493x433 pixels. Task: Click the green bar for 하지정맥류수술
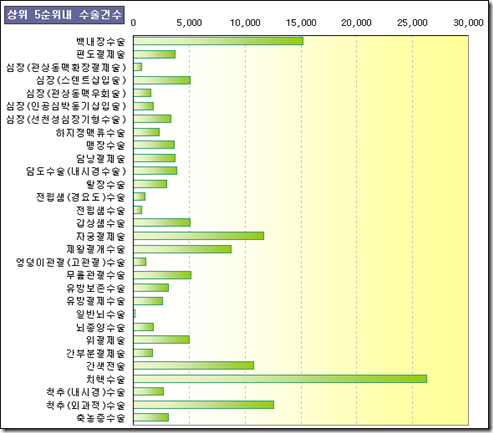(x=147, y=132)
